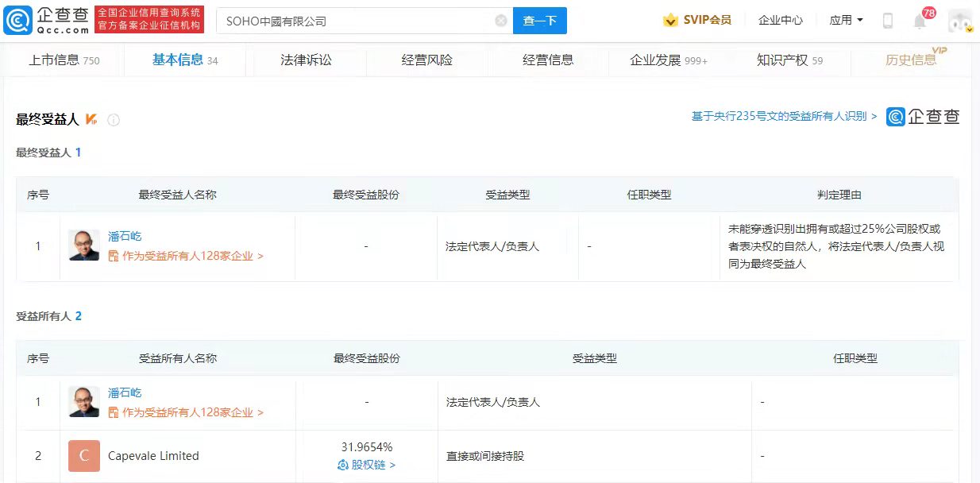Screen dimensions: 980x483
Task: Click the Capevale Limited company name
Action: pyautogui.click(x=153, y=456)
